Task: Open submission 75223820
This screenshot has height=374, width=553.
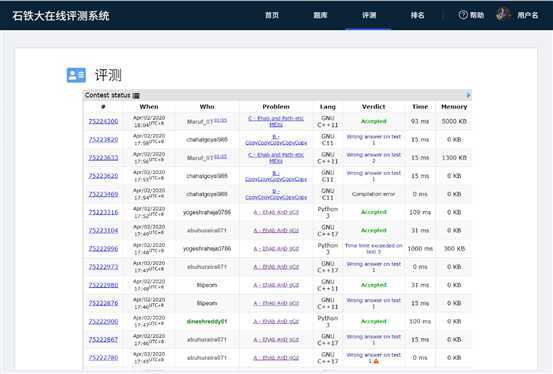Action: (x=103, y=140)
